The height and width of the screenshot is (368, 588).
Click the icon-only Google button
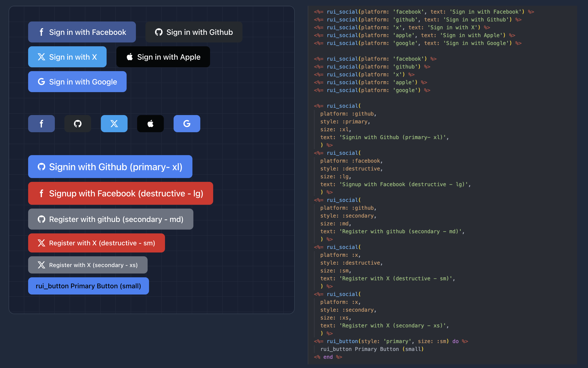(x=187, y=124)
